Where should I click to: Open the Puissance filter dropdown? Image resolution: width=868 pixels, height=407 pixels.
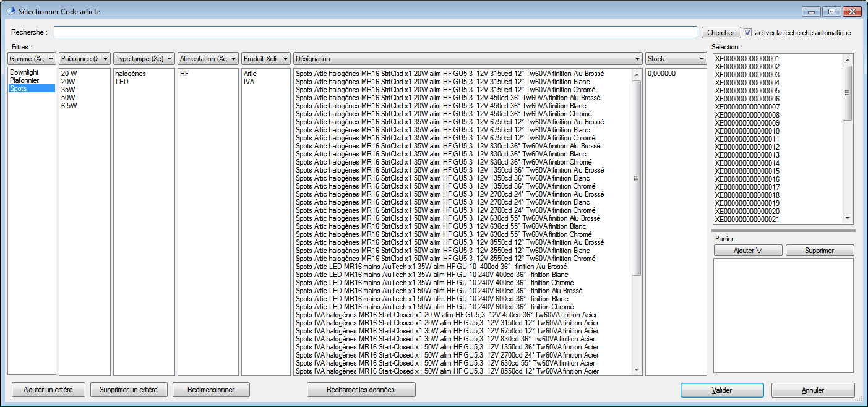[x=85, y=59]
